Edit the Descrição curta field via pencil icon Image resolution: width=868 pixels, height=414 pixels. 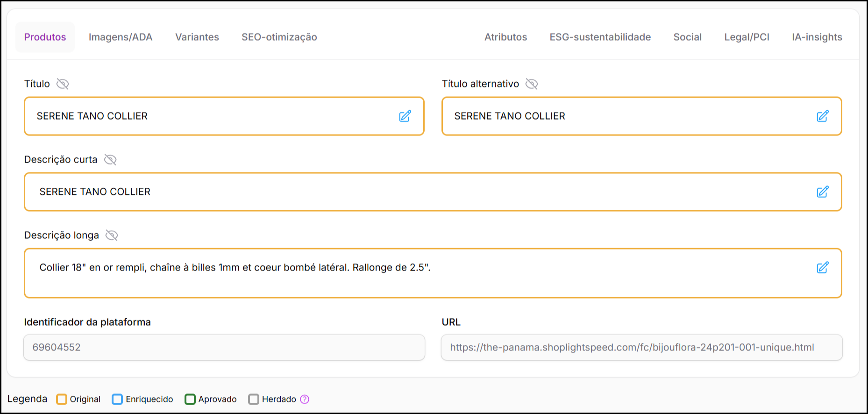point(822,192)
